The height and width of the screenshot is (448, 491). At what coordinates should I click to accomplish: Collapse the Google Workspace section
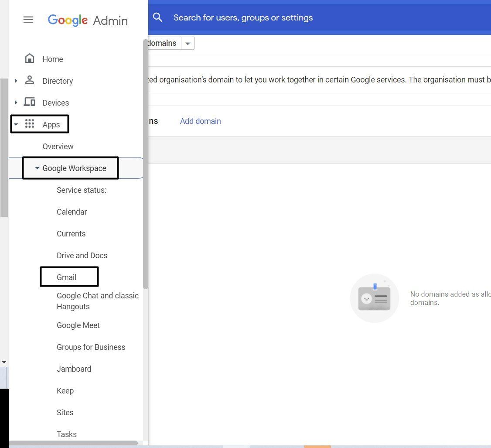point(37,168)
